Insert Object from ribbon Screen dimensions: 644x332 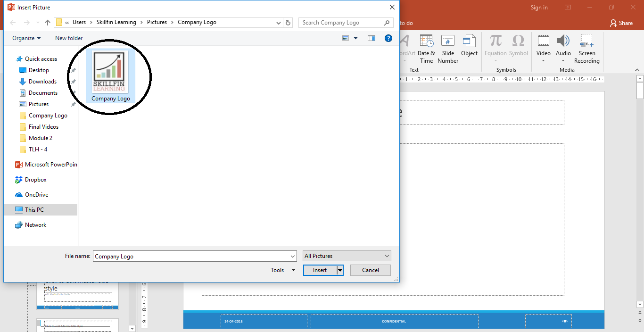(x=469, y=45)
